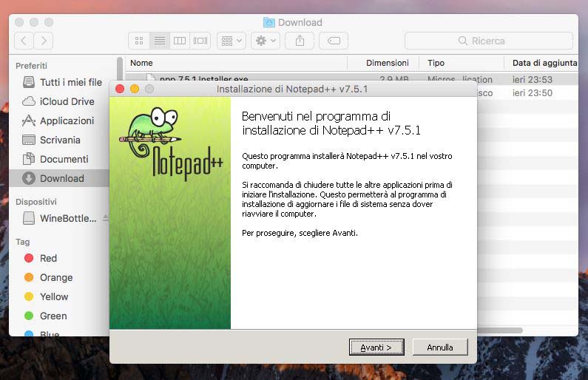This screenshot has width=588, height=380.
Task: Close the Notepad++ installer with red button
Action: pyautogui.click(x=120, y=89)
